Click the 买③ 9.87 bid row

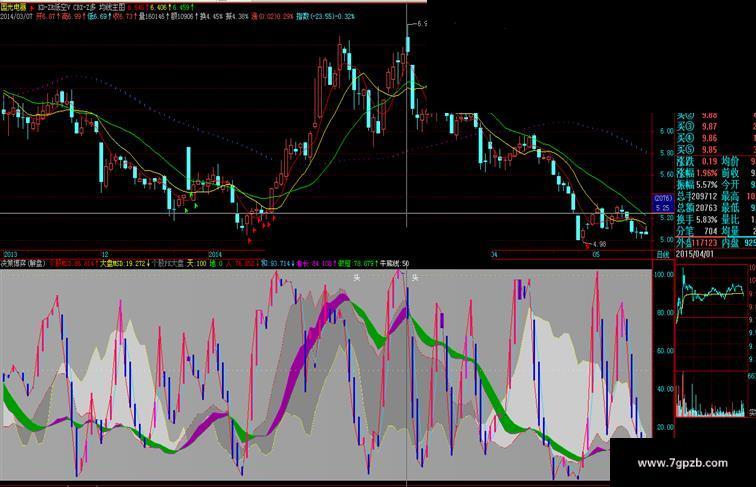tap(697, 126)
